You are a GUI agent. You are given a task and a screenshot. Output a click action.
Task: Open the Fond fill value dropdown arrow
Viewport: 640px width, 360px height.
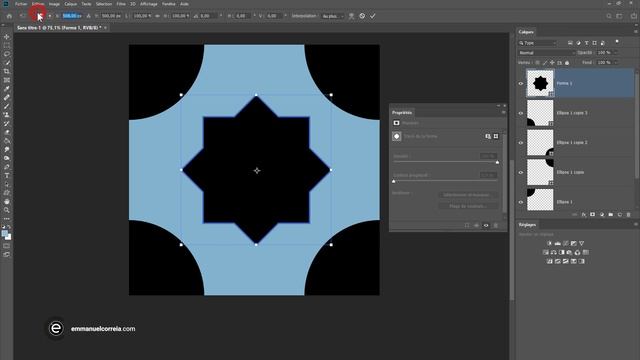click(x=615, y=62)
